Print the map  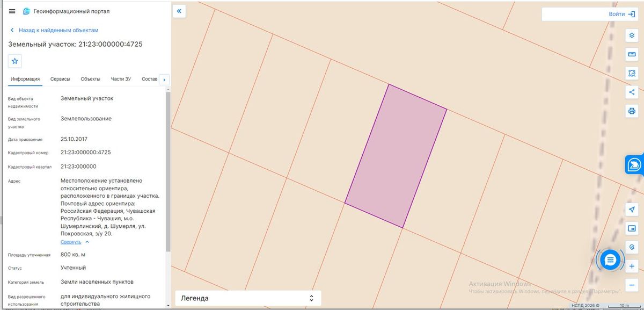click(x=632, y=111)
